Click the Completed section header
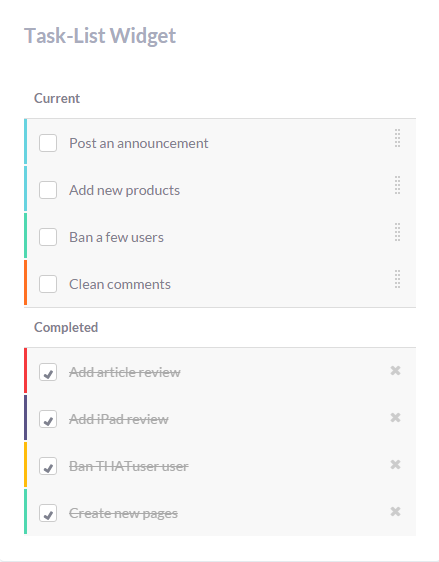 click(66, 327)
